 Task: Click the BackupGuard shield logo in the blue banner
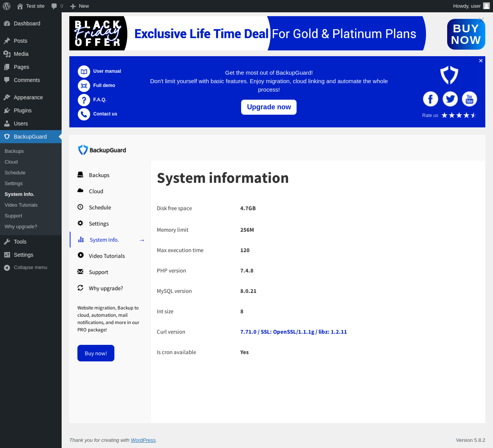(449, 75)
